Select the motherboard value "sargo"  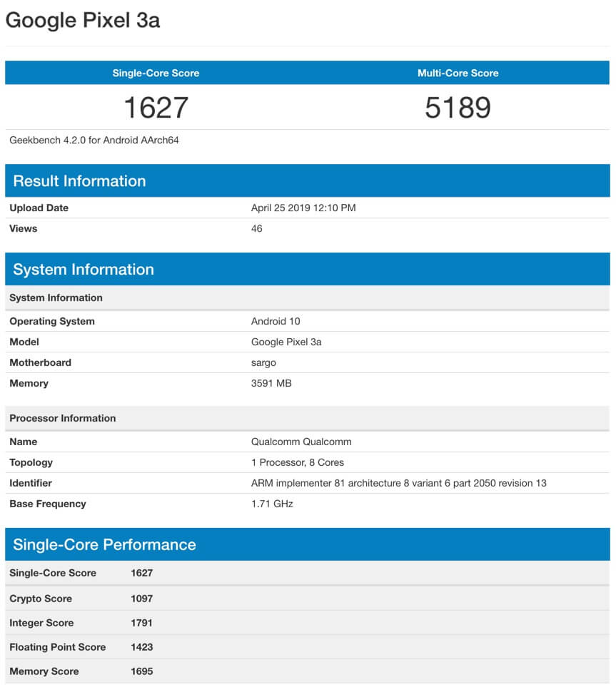coord(263,363)
